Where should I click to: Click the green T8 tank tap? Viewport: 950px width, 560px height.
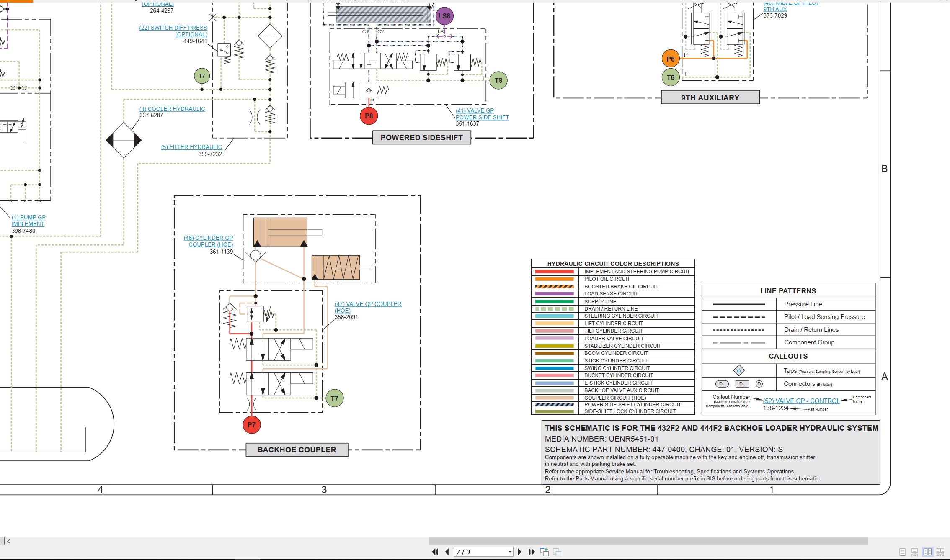[498, 80]
